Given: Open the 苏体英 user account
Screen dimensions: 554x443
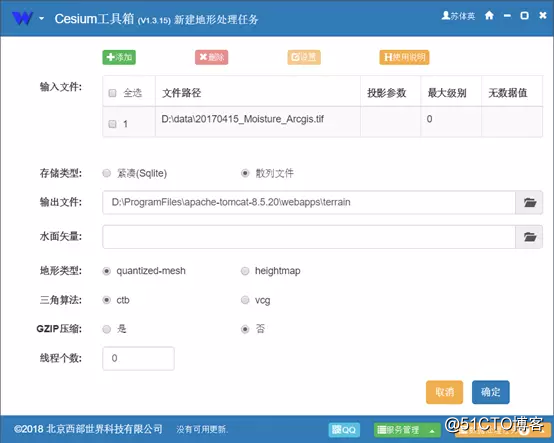Looking at the screenshot, I should click(x=458, y=16).
